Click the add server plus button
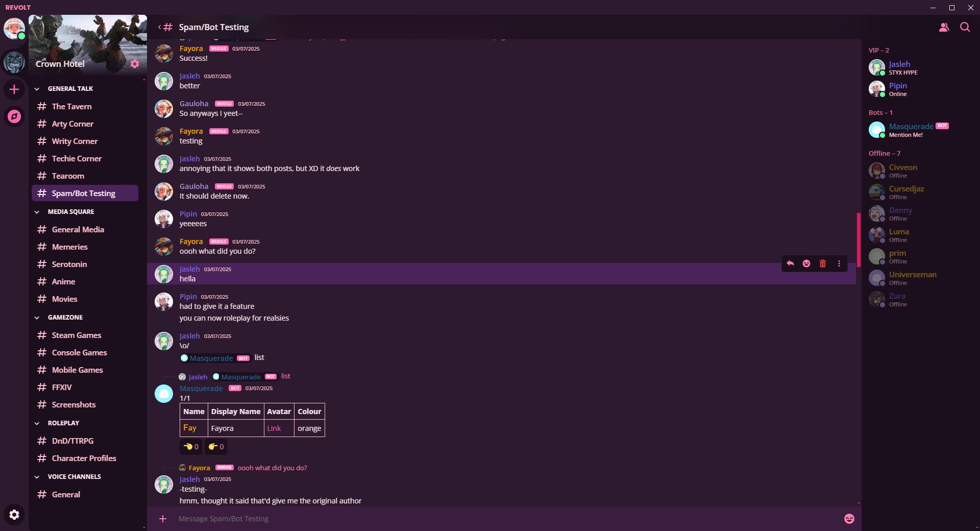Viewport: 980px width, 531px height. click(x=14, y=90)
